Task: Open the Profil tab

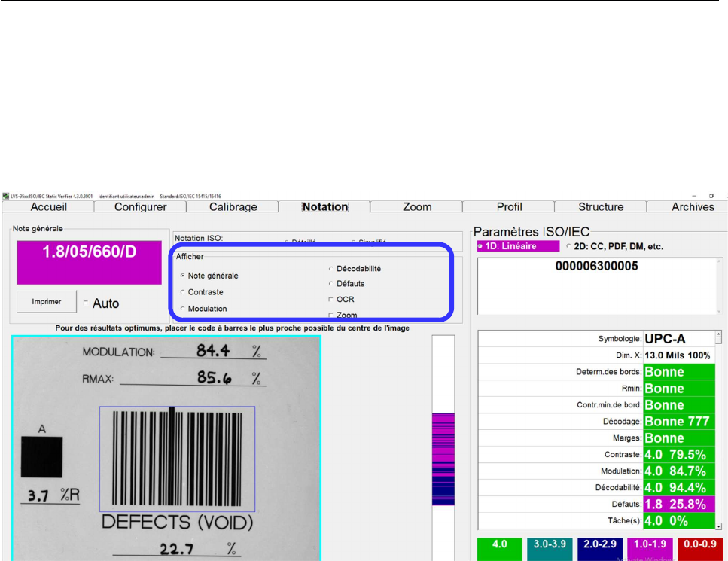Action: [x=509, y=206]
